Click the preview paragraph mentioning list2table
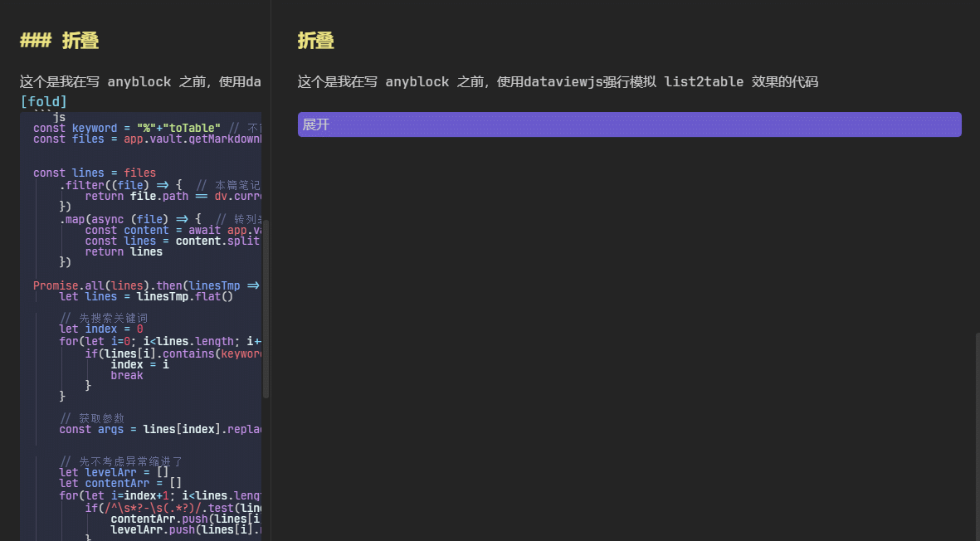The height and width of the screenshot is (541, 980). click(x=558, y=82)
